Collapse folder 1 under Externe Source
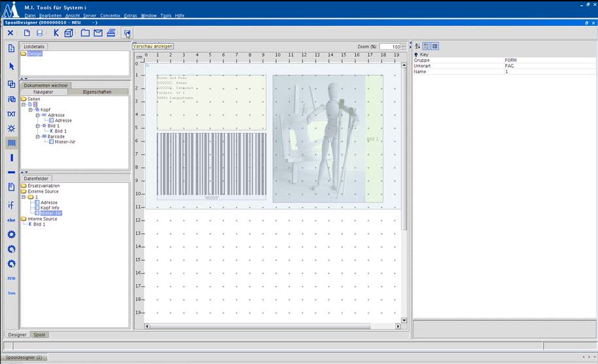598x364 pixels. pyautogui.click(x=24, y=197)
